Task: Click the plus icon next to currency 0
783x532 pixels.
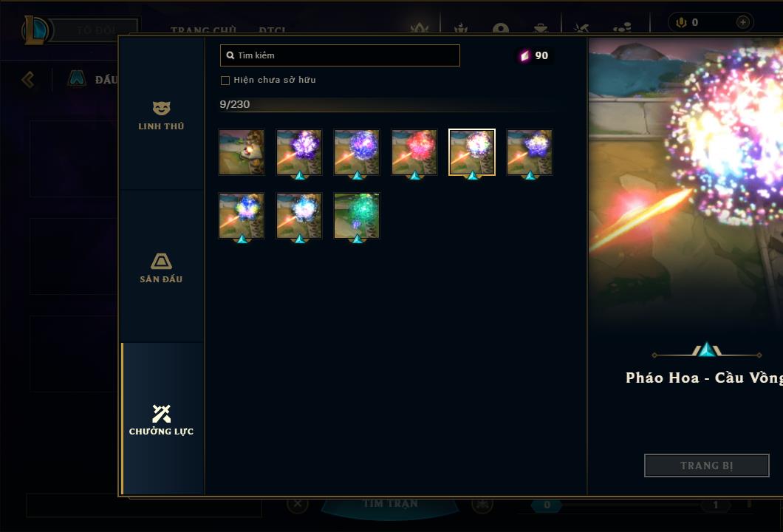Action: 743,22
